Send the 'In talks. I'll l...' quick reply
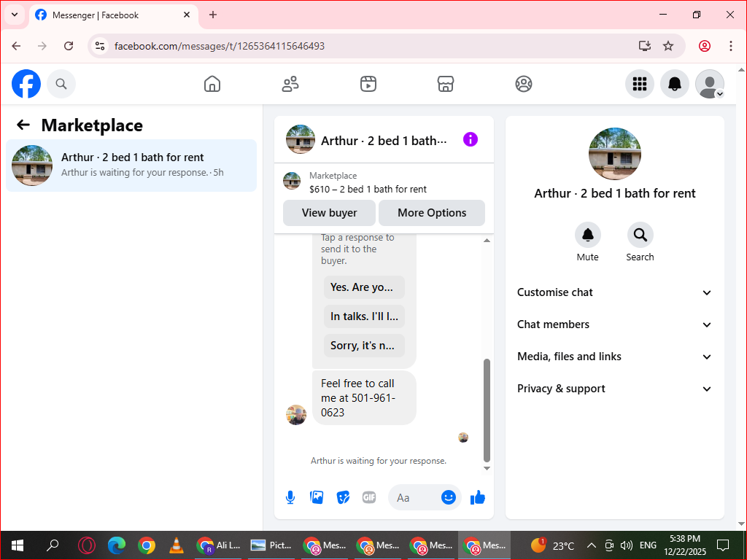 364,316
